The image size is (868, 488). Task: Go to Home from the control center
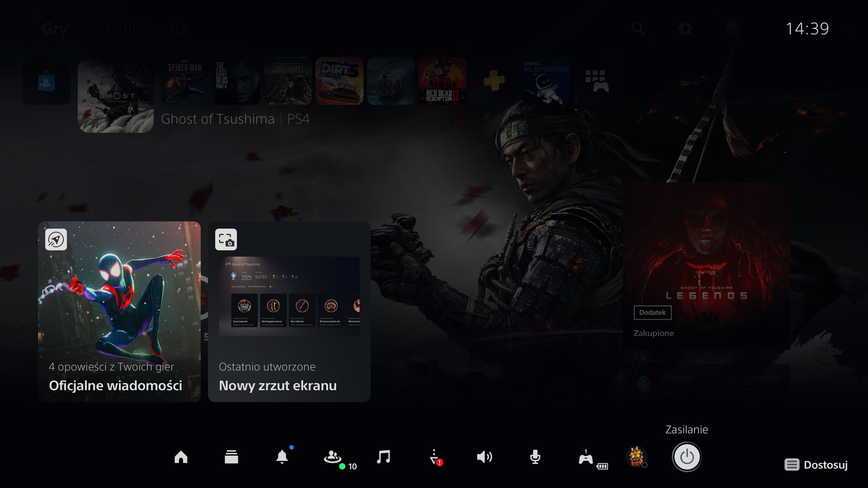click(x=181, y=457)
